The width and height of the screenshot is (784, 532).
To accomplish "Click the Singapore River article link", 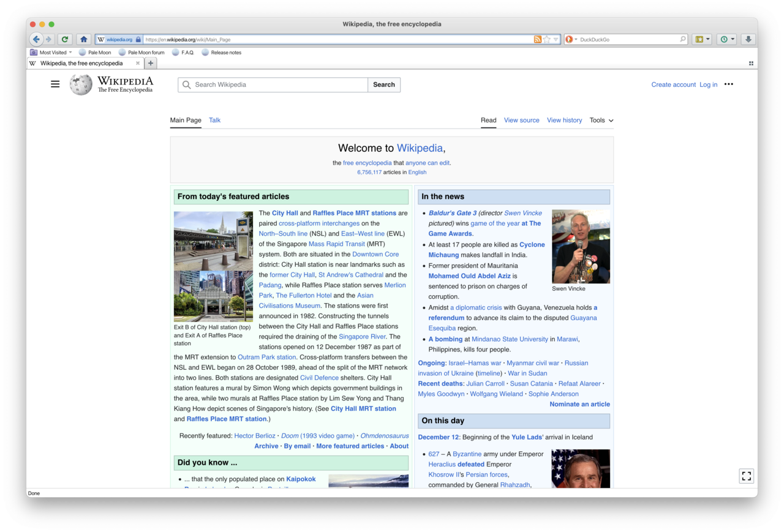I will (362, 337).
